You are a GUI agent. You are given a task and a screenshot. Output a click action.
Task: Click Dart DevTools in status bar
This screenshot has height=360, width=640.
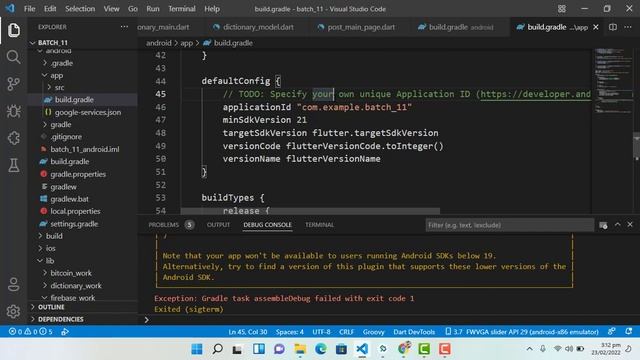pos(414,331)
